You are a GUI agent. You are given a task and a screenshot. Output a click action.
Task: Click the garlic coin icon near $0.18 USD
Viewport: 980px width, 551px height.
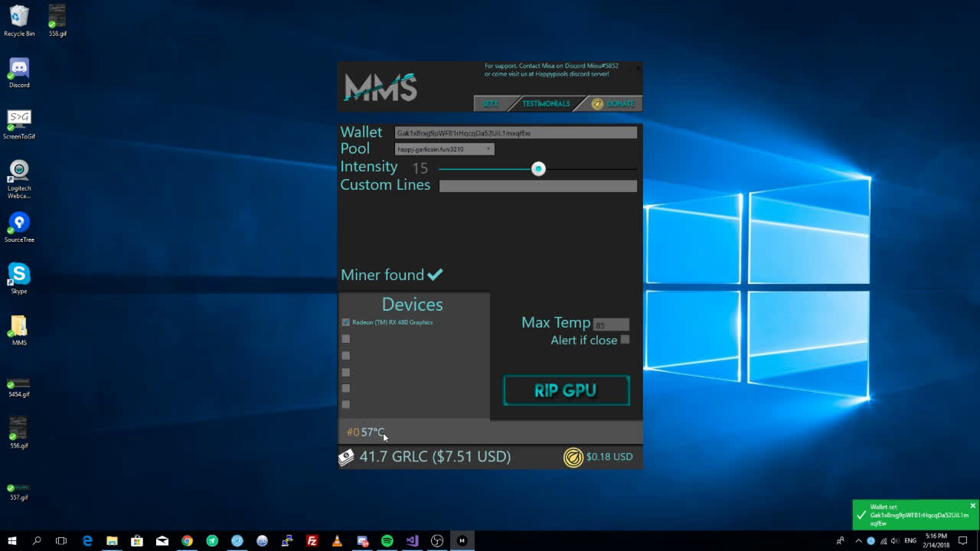coord(573,457)
